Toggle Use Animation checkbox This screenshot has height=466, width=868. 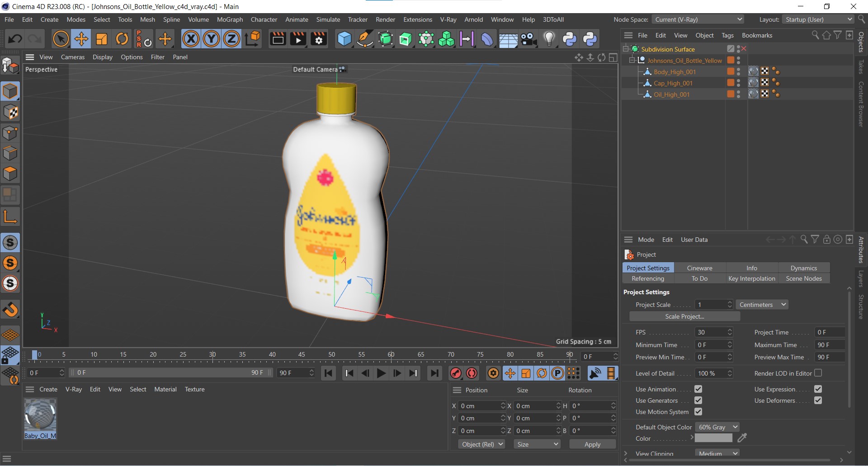coord(698,389)
